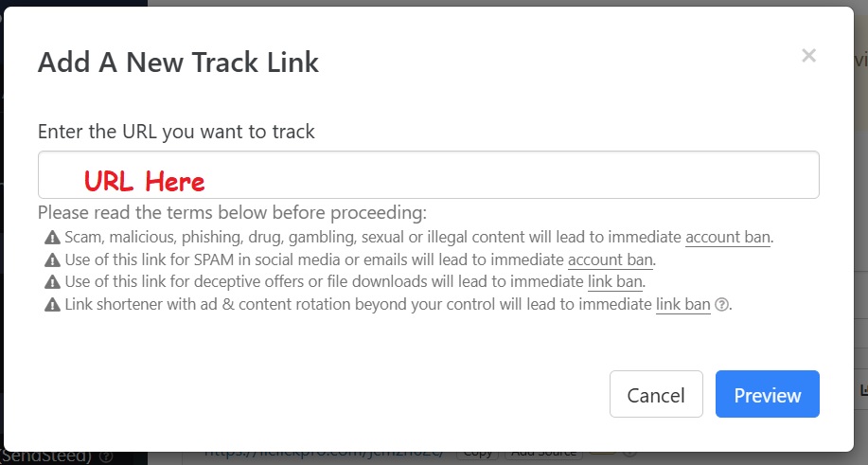Open the account ban link in the SPAM line
This screenshot has height=465, width=868.
coord(610,259)
